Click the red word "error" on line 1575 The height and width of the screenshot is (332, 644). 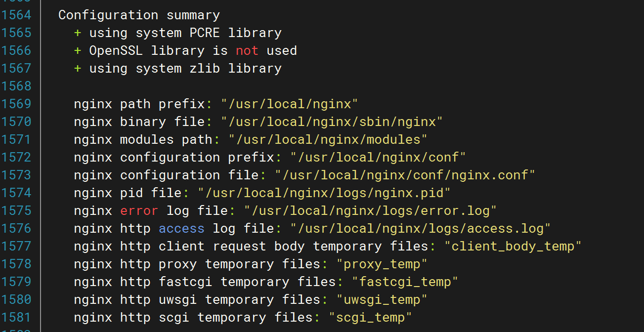pyautogui.click(x=139, y=211)
